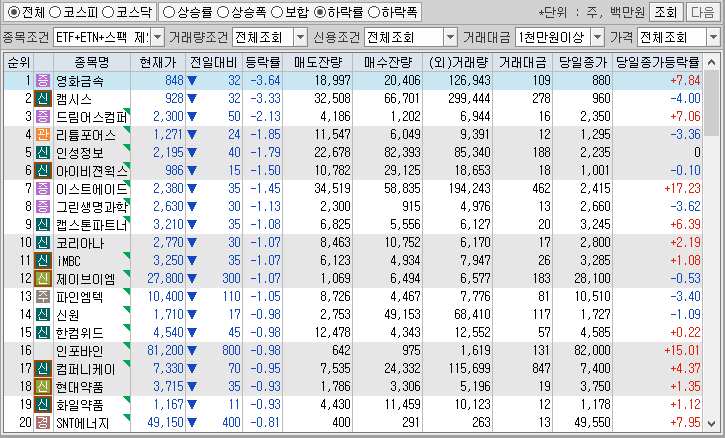Click the orange 관 badge for 리튬포어스
725x438 pixels.
pyautogui.click(x=43, y=135)
